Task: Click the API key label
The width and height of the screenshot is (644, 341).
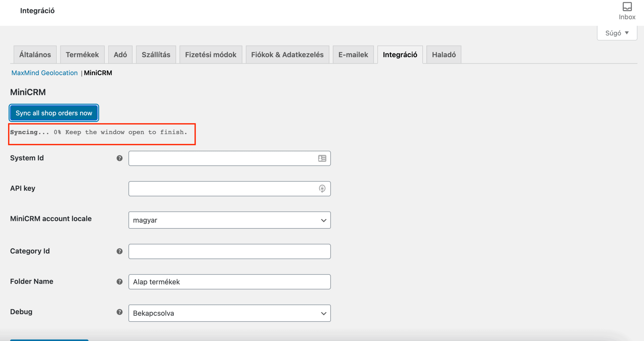Action: 22,188
